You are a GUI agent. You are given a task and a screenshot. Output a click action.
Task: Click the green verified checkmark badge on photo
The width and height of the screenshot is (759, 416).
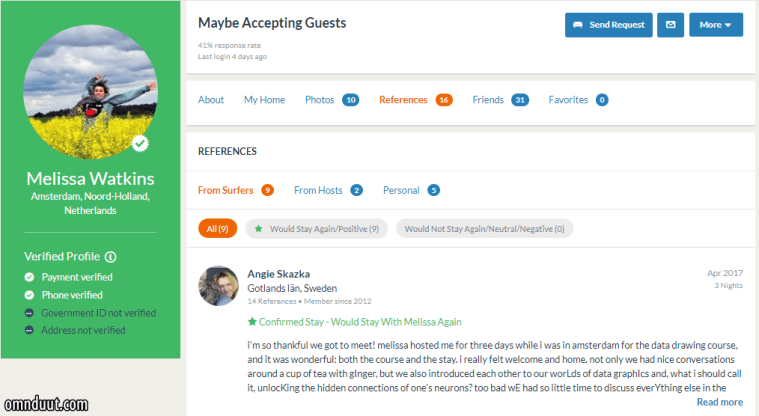point(140,144)
